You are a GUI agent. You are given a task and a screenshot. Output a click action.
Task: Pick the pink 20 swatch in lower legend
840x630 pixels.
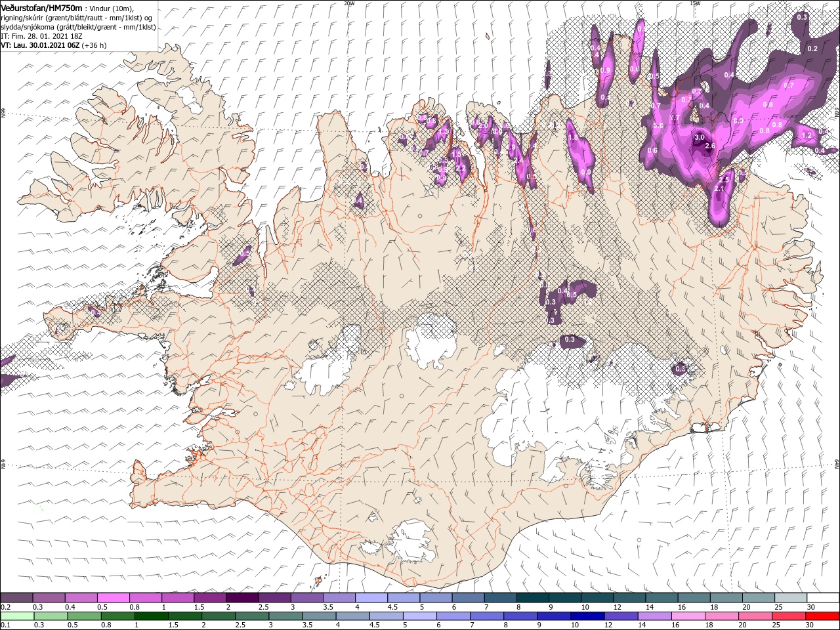point(755,616)
